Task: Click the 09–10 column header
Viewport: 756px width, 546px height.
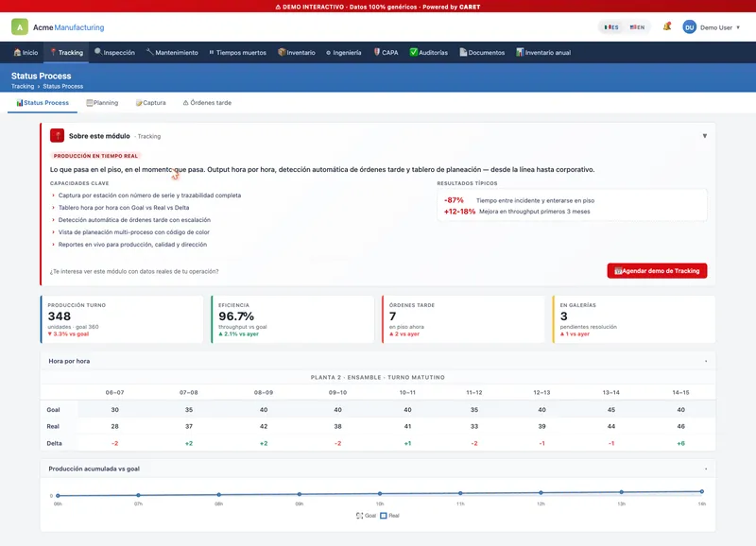Action: (x=337, y=392)
